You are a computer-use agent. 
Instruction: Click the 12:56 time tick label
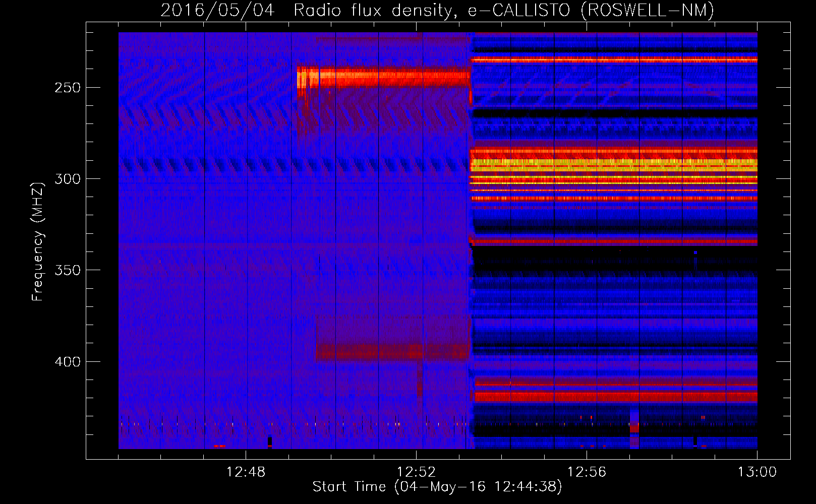pyautogui.click(x=587, y=472)
